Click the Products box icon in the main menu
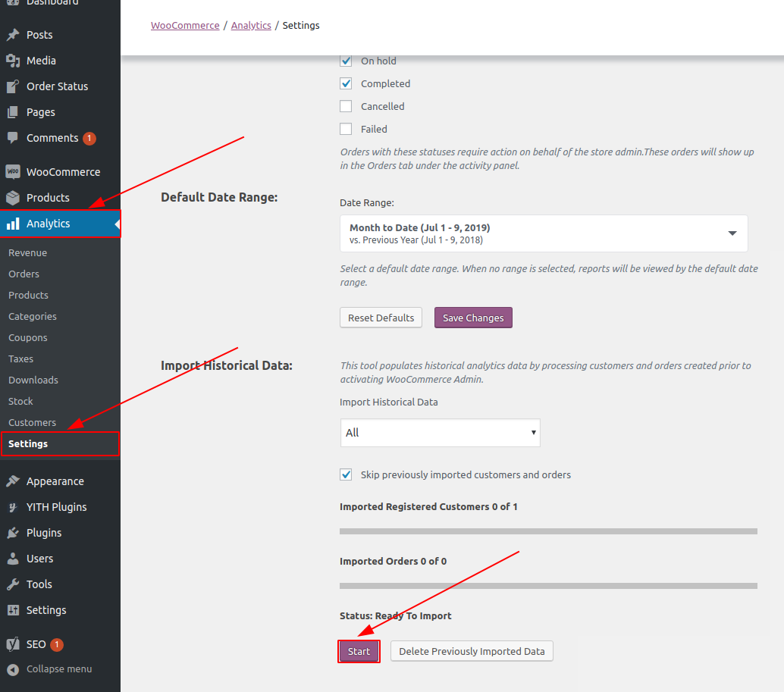The image size is (784, 692). click(x=13, y=197)
